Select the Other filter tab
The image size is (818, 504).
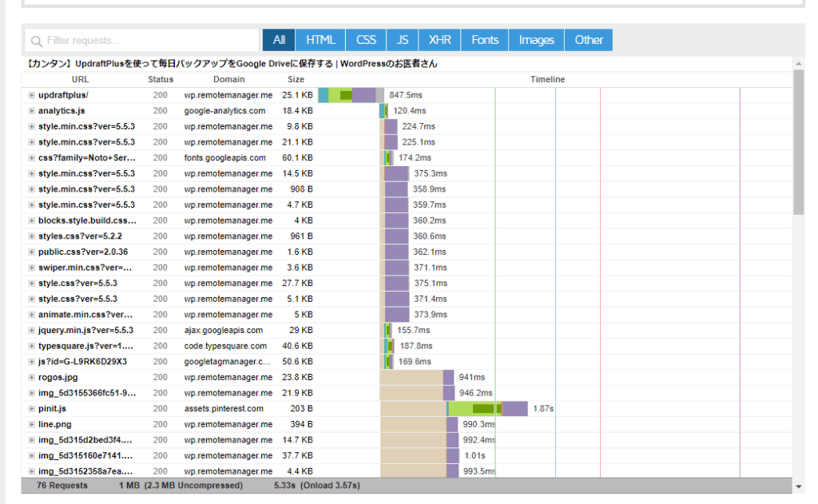tap(589, 40)
